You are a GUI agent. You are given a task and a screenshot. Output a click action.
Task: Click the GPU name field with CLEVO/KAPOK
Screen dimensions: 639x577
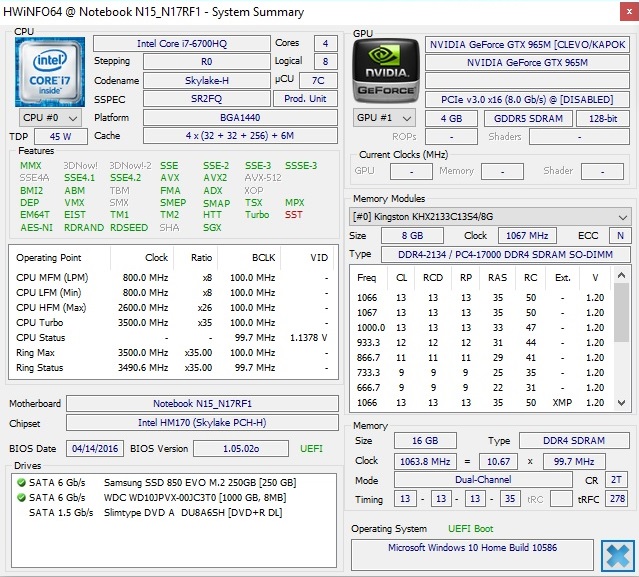click(x=527, y=44)
